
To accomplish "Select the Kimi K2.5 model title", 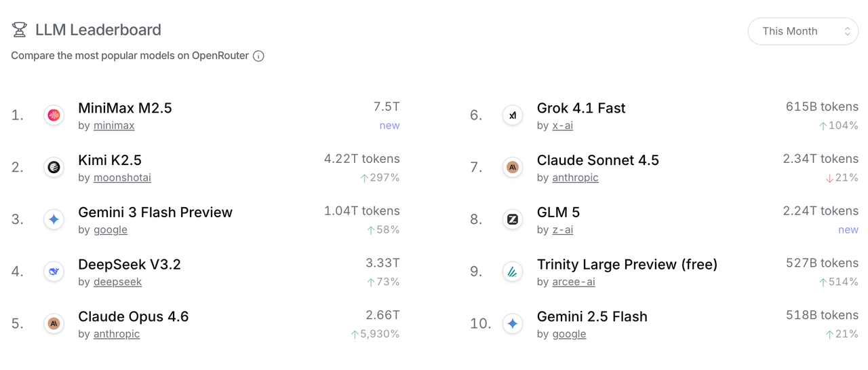I will [110, 160].
